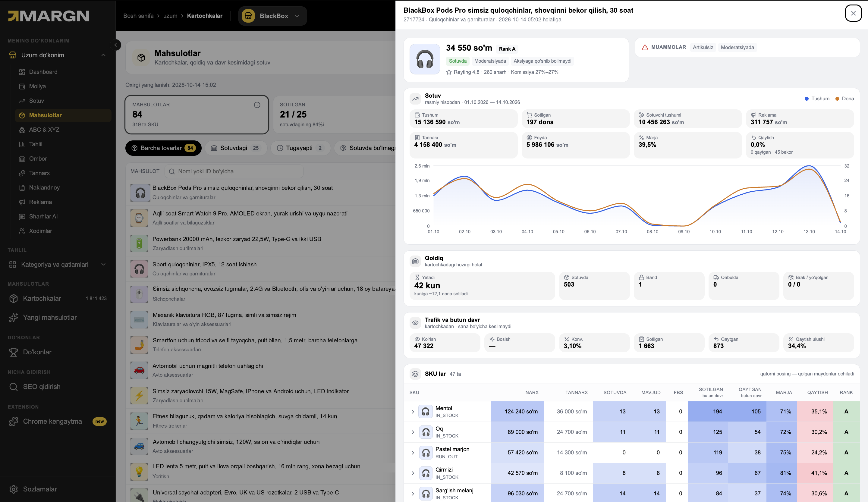
Task: Open the BlackBox shop selector dropdown
Action: coord(272,16)
